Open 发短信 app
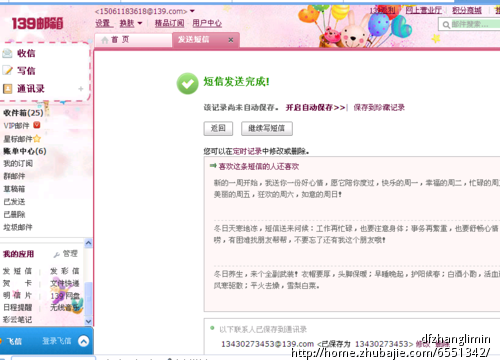 pyautogui.click(x=17, y=271)
